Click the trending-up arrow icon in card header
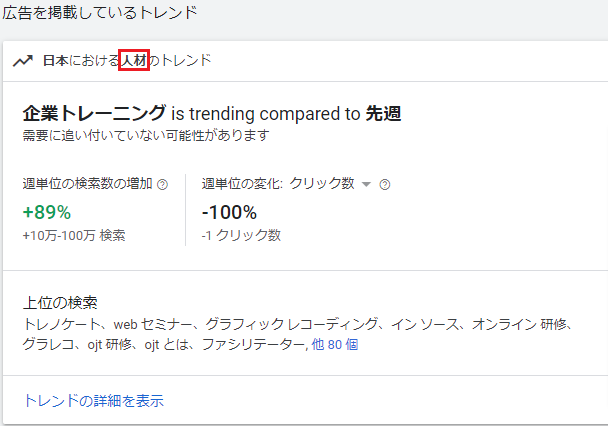 pos(23,61)
